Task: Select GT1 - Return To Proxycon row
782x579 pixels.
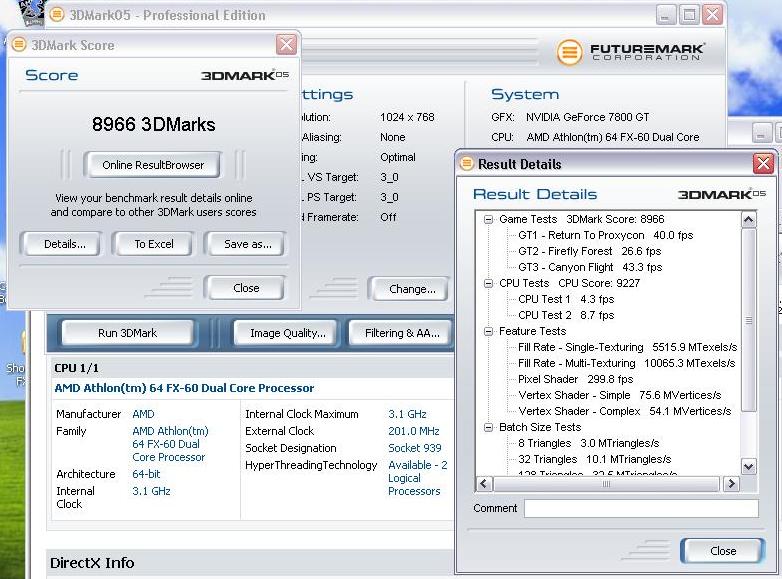Action: 605,235
